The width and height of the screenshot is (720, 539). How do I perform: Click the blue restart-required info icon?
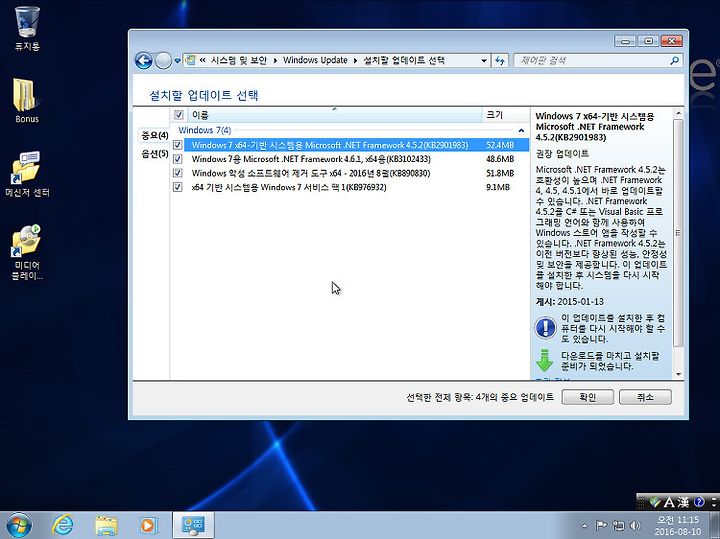(546, 328)
